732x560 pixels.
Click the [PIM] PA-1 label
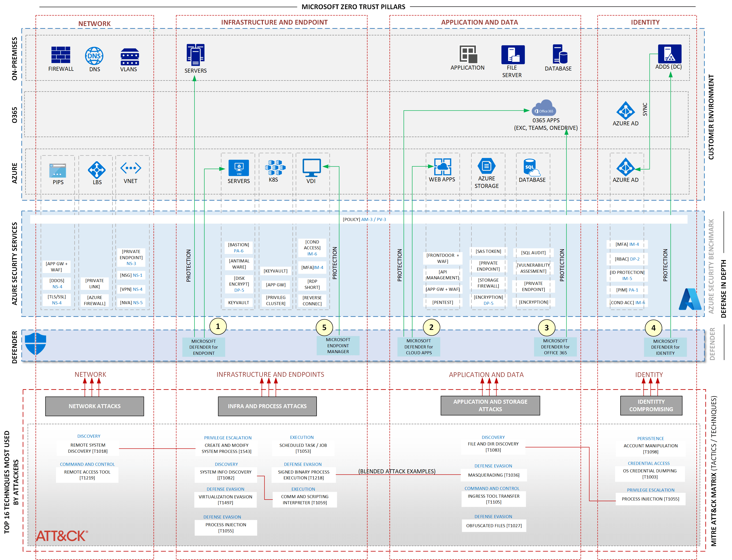pyautogui.click(x=627, y=290)
